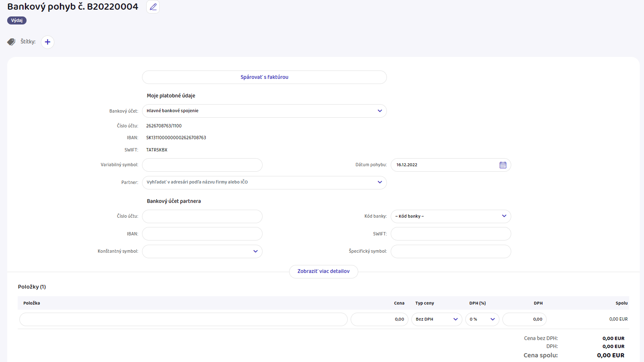Expand the Partner search dropdown

coord(264,182)
